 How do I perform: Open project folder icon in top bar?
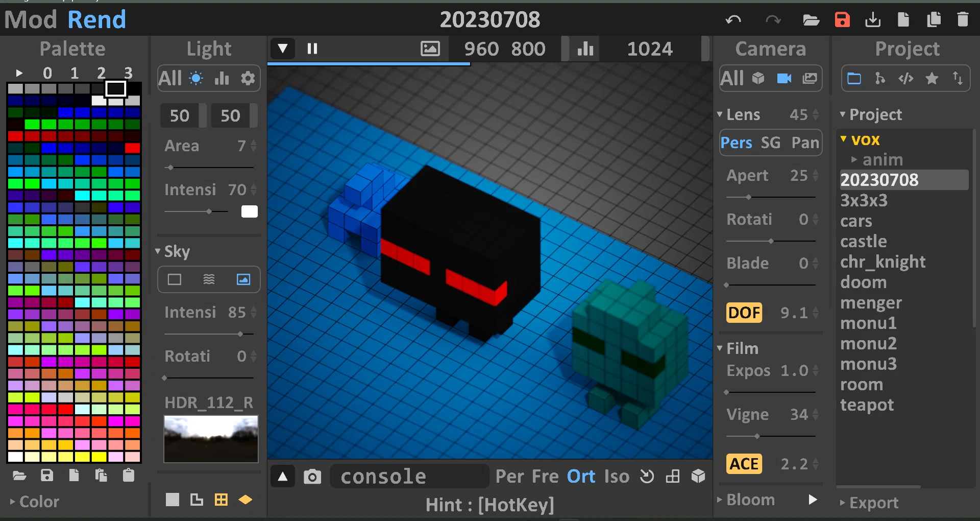click(811, 20)
